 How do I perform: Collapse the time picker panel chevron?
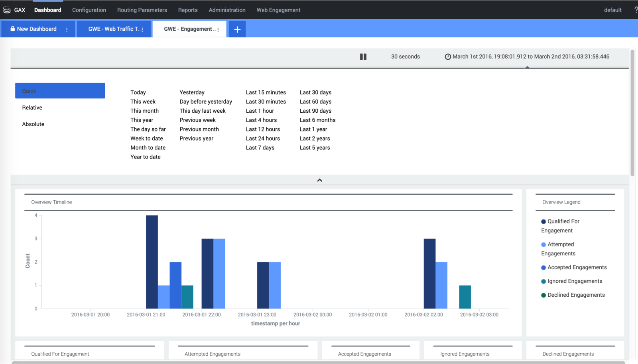tap(319, 180)
